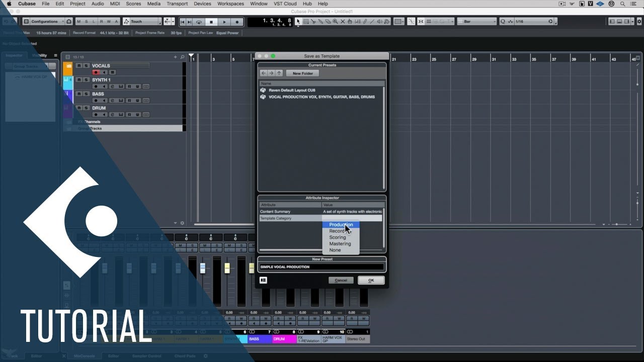644x362 pixels.
Task: Solo the BASS track
Action: tap(86, 94)
